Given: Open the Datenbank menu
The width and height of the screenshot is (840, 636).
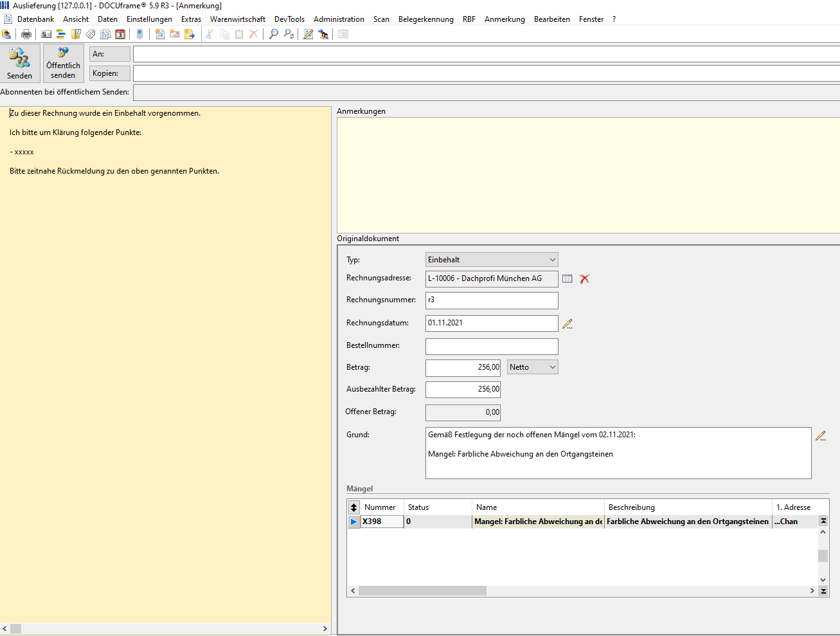Looking at the screenshot, I should point(35,19).
